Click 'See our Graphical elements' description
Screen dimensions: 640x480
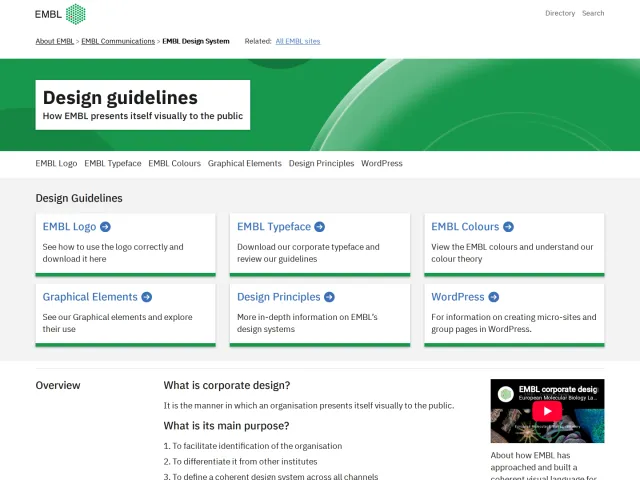118,323
